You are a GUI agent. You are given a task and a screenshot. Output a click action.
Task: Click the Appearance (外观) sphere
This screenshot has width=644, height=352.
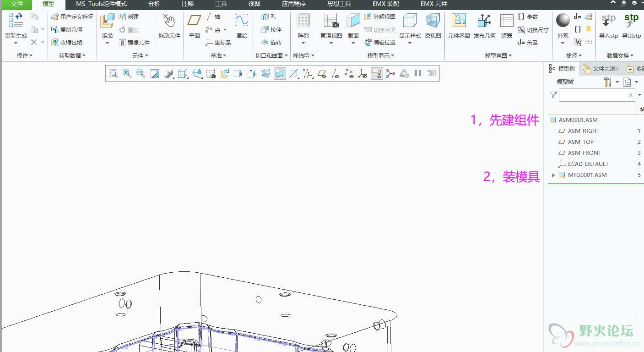click(x=563, y=20)
